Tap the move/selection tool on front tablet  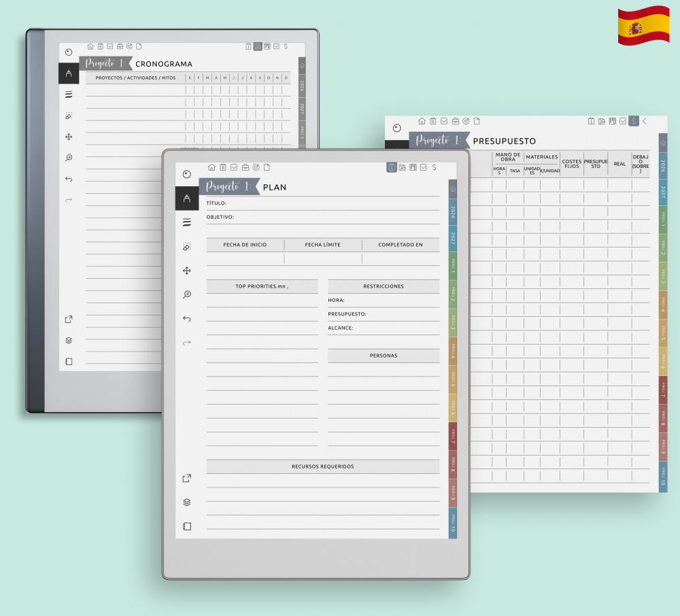pos(187,271)
